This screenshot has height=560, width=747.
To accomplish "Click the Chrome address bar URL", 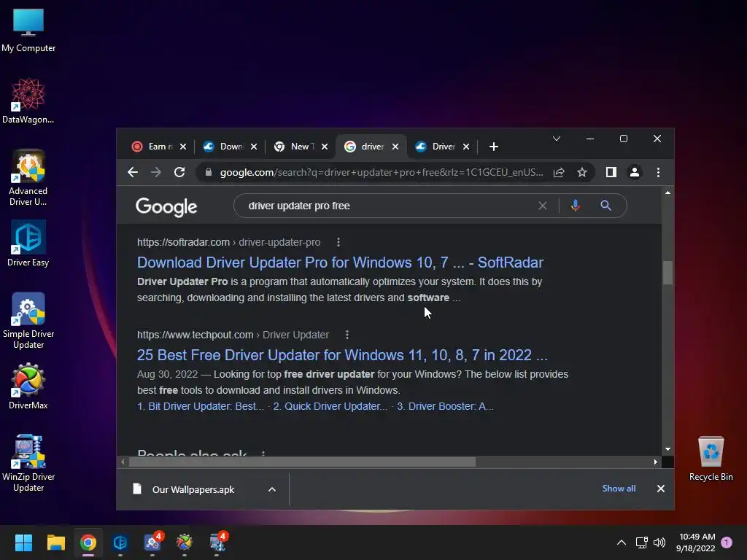I will click(381, 172).
